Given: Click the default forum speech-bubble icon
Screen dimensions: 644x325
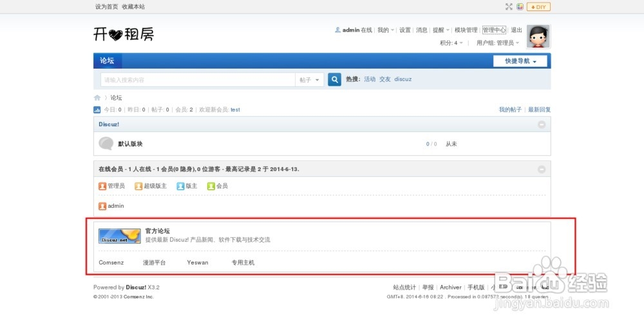Looking at the screenshot, I should (x=106, y=144).
